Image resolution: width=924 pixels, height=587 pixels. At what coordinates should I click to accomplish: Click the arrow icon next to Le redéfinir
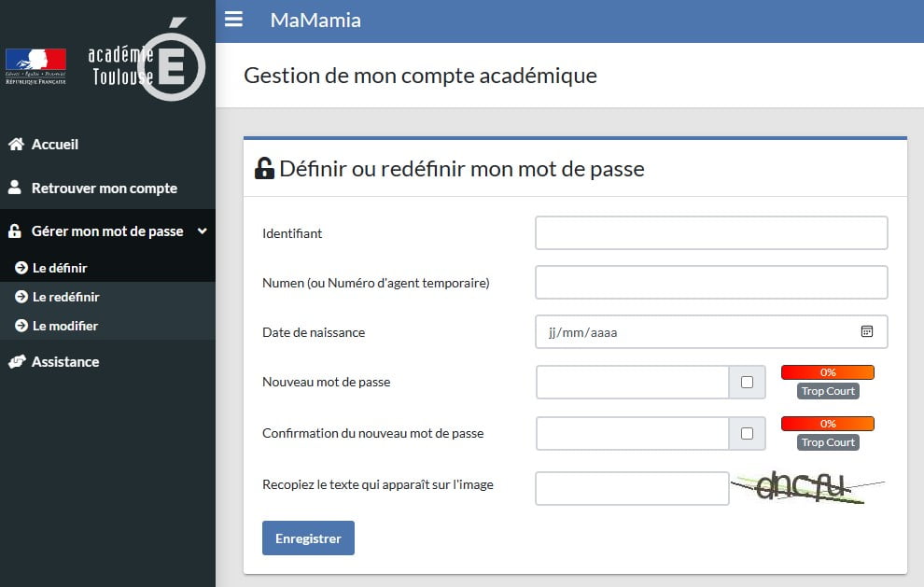coord(21,297)
